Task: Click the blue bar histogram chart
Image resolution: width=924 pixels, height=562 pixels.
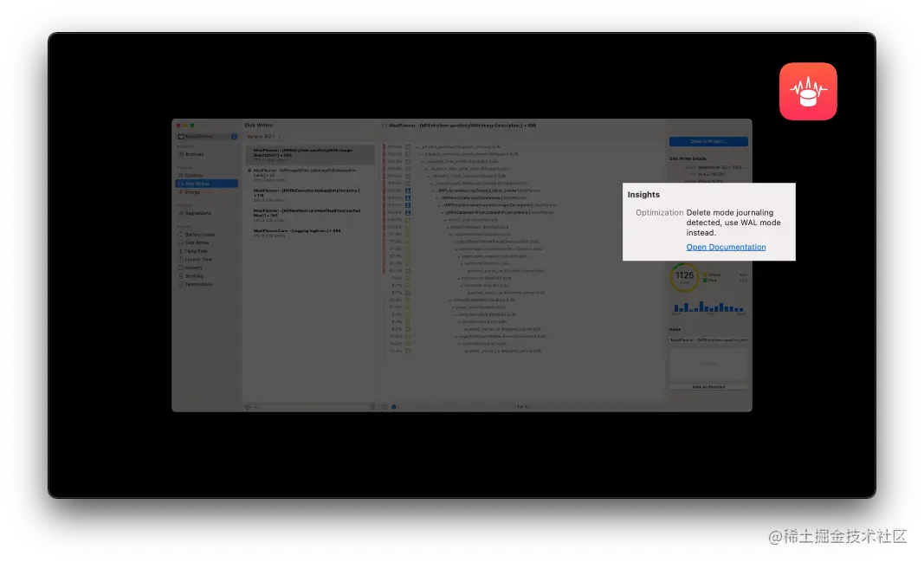Action: point(708,307)
